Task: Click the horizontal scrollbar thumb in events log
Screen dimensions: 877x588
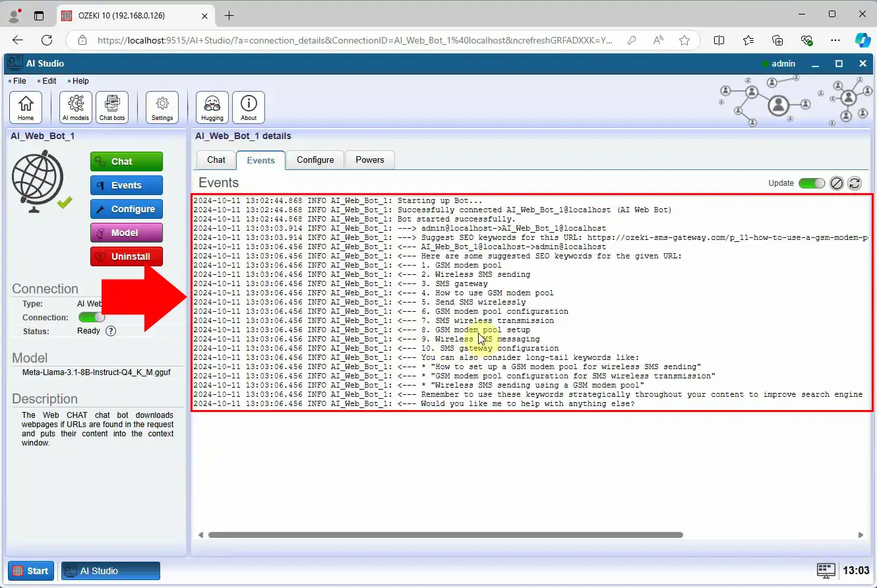Action: pyautogui.click(x=446, y=535)
